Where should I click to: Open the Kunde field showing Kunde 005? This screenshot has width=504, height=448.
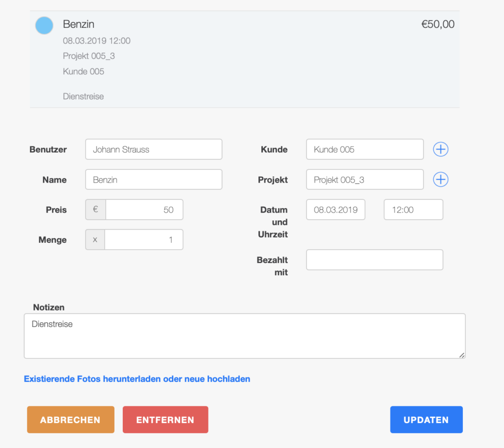click(365, 149)
